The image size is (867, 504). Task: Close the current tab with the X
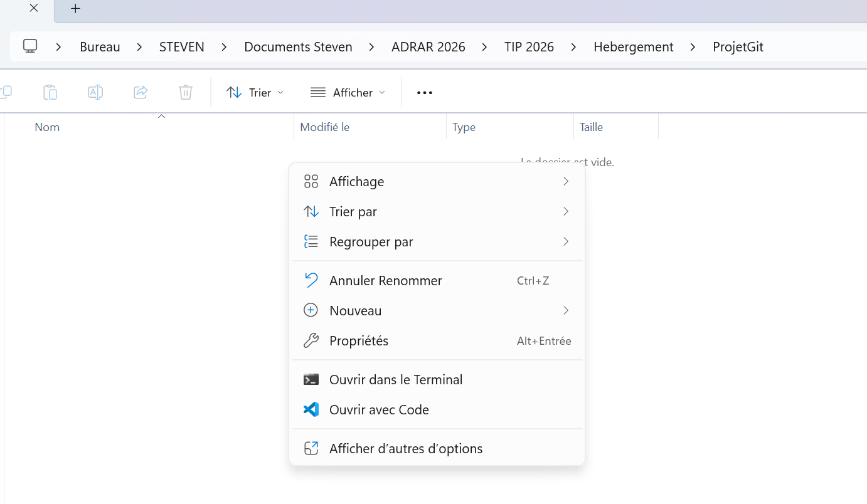34,8
